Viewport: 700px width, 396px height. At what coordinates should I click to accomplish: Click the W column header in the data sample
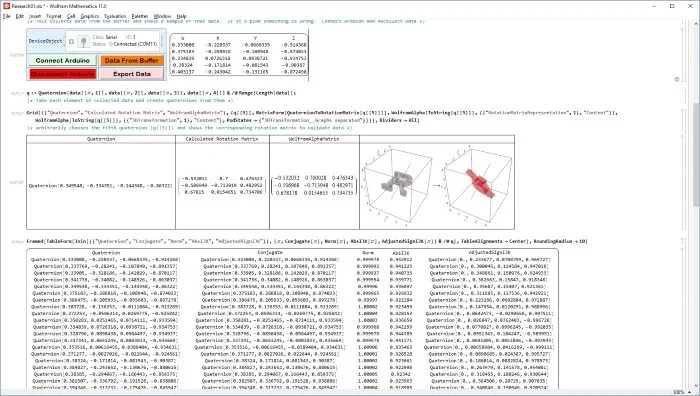183,38
